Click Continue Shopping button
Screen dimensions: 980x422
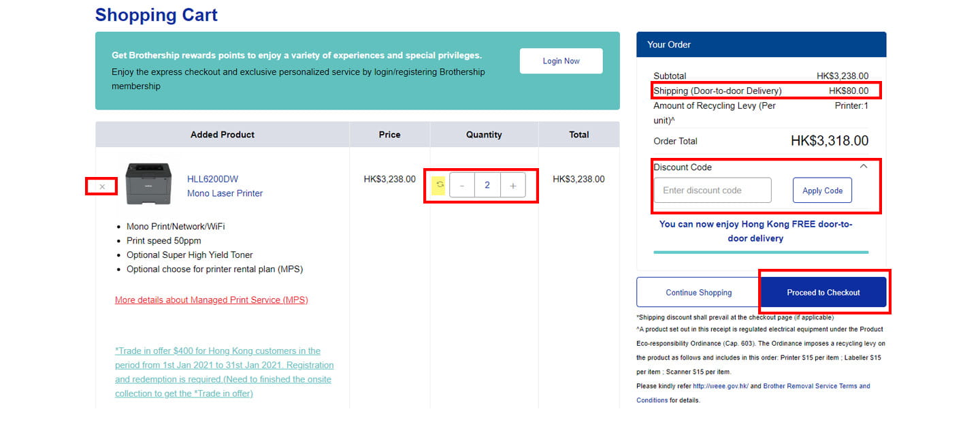pyautogui.click(x=698, y=292)
